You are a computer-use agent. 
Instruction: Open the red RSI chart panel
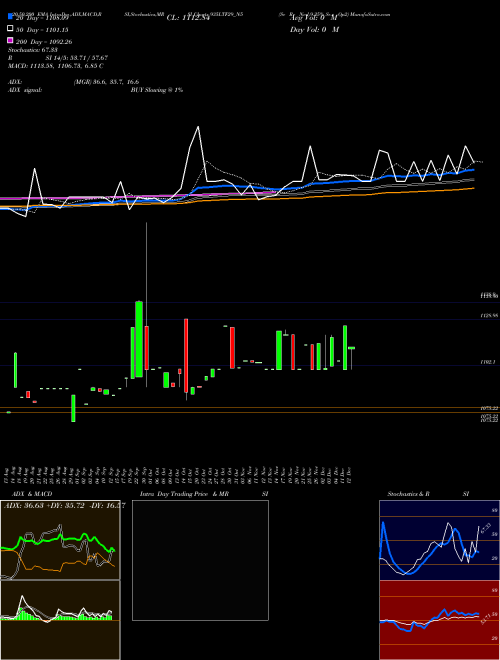point(439,620)
